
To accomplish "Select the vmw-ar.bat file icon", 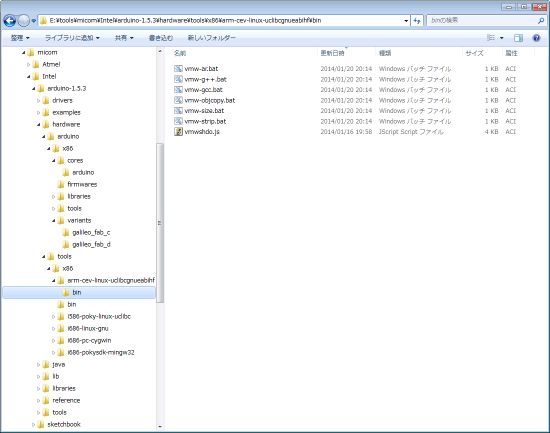I will point(178,69).
